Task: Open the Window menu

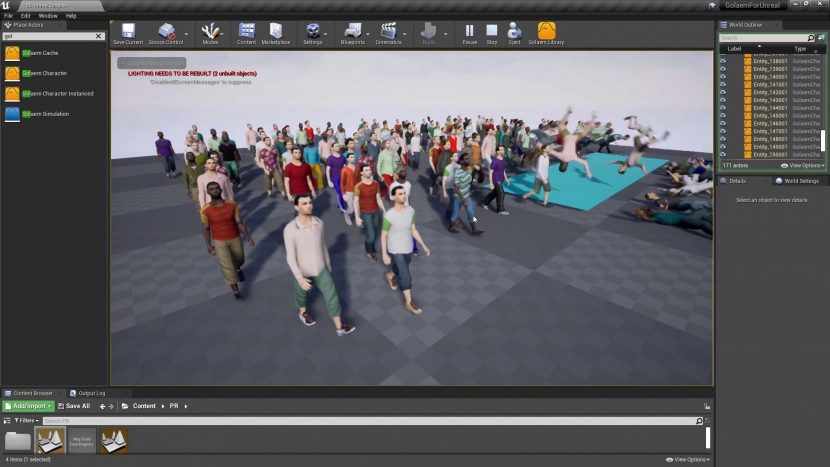Action: tap(48, 16)
